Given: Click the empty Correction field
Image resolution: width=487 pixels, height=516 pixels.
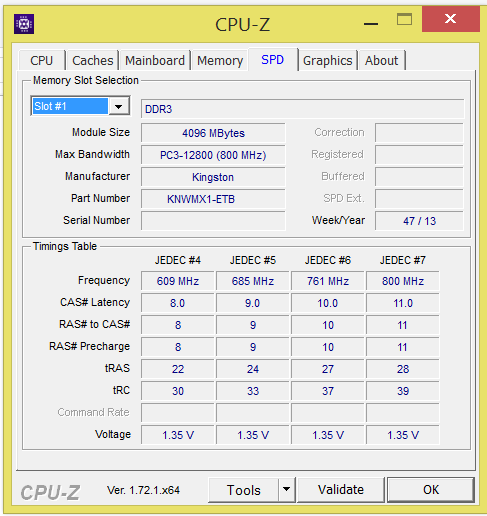Looking at the screenshot, I should pos(419,133).
